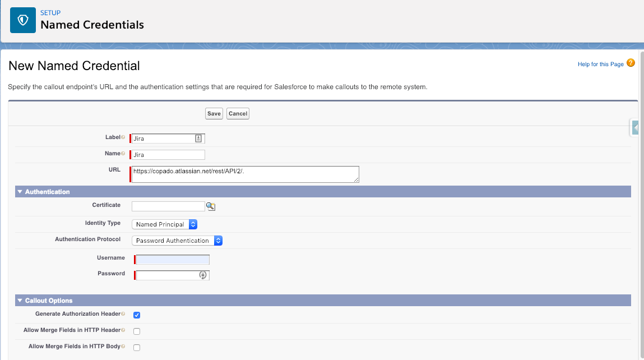Open help bubble next to Label
This screenshot has height=360, width=644.
[x=123, y=137]
